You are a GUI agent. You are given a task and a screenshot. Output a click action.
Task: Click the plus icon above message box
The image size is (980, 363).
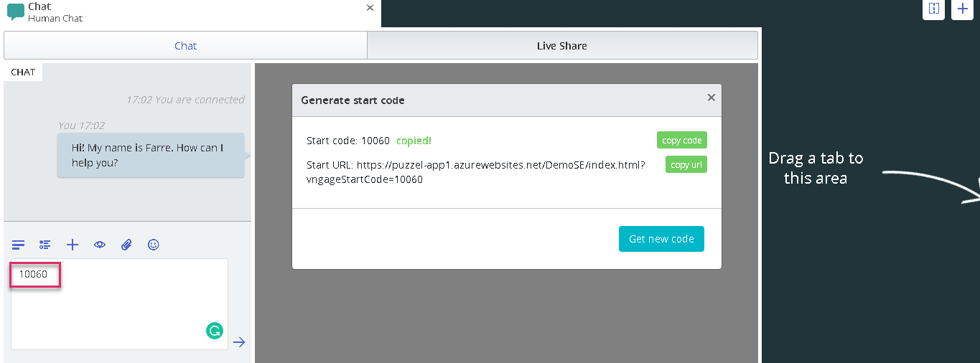click(73, 245)
